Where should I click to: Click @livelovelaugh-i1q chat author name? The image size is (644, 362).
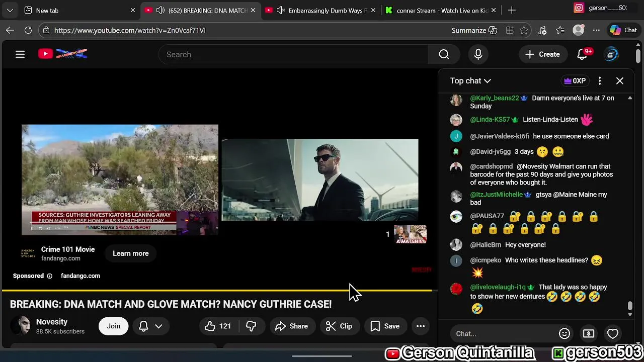pyautogui.click(x=499, y=287)
